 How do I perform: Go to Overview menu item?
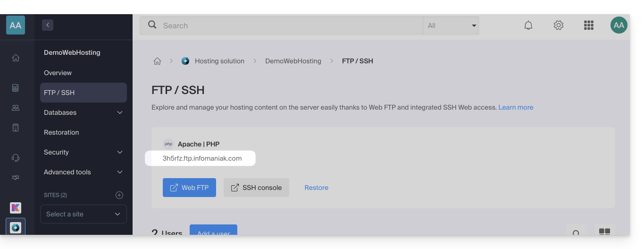58,73
